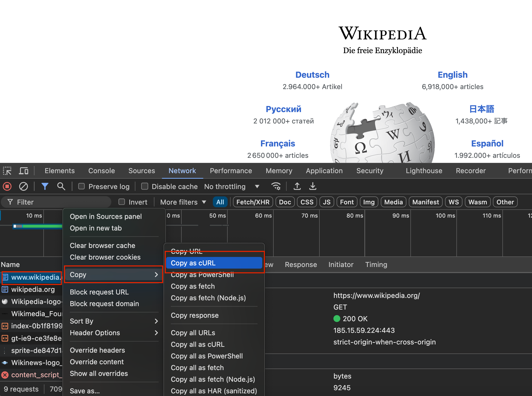Open the Deutsch Wikipedia link
Viewport: 532px width, 396px height.
pos(312,75)
